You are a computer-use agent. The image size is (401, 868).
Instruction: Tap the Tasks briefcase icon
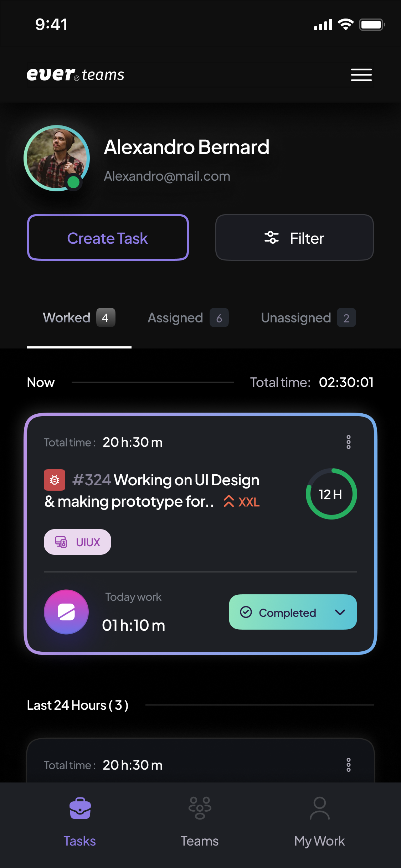(80, 808)
